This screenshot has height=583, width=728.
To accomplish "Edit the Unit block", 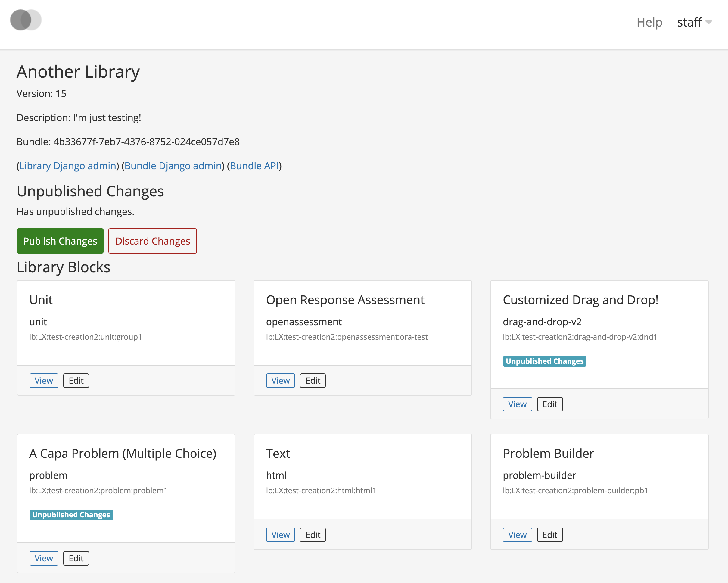I will click(76, 381).
